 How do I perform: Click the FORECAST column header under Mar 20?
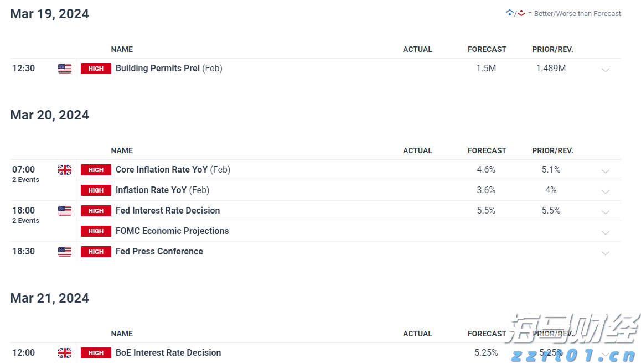487,150
